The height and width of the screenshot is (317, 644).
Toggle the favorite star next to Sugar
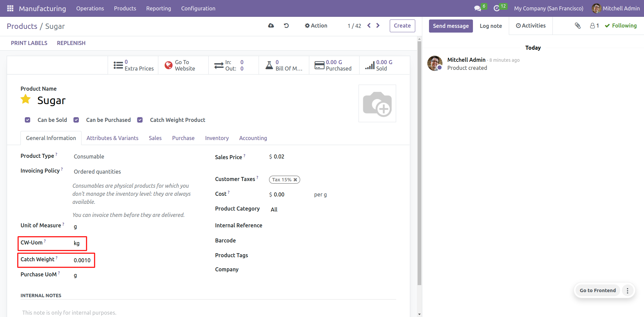[26, 99]
